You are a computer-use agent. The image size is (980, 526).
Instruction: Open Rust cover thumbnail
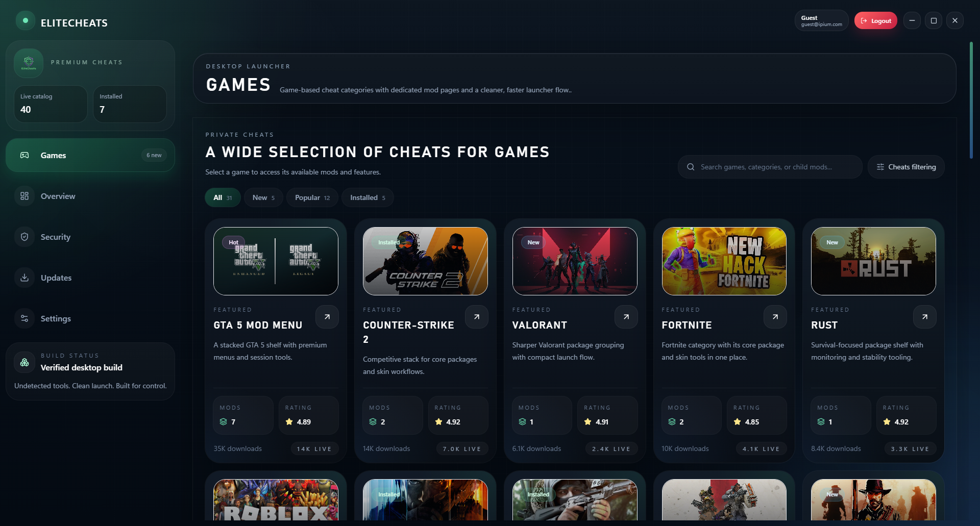coord(873,261)
